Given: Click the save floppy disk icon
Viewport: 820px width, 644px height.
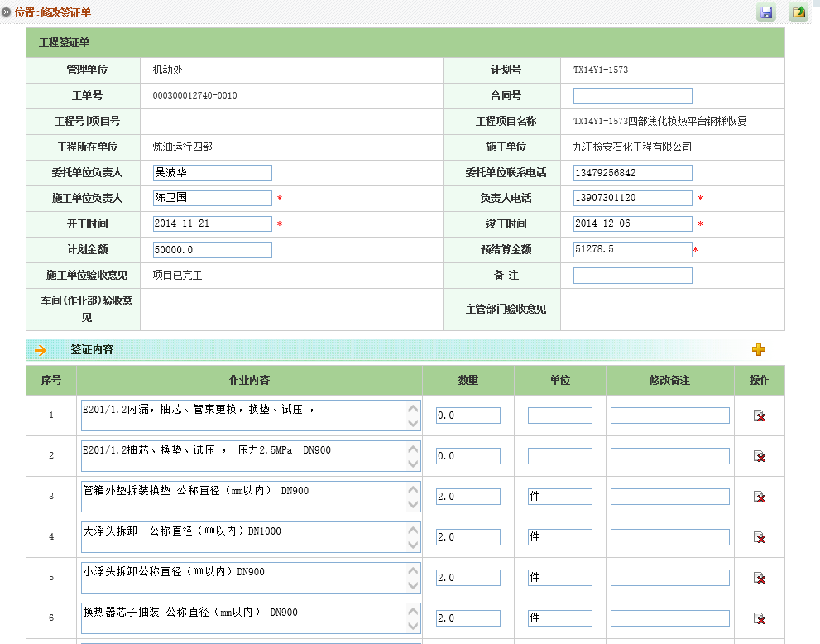Looking at the screenshot, I should coord(766,12).
